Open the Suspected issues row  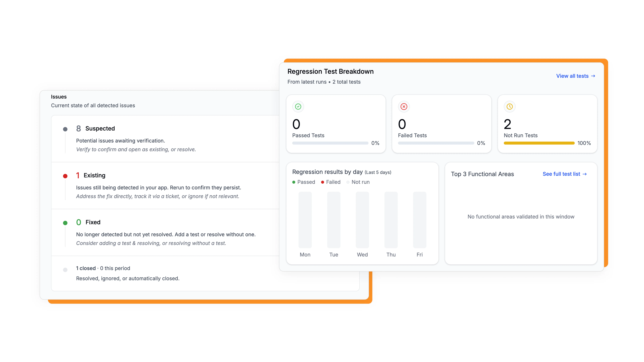point(165,139)
